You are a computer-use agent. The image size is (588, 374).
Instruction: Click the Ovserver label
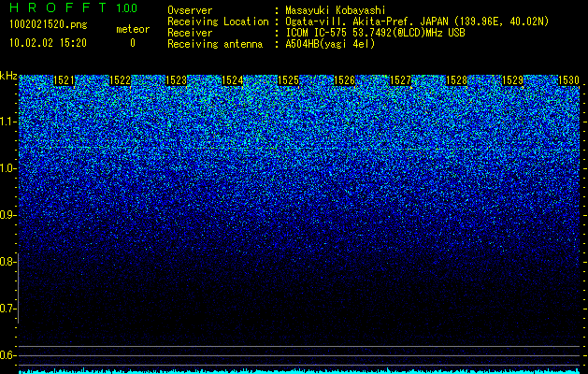tap(190, 10)
